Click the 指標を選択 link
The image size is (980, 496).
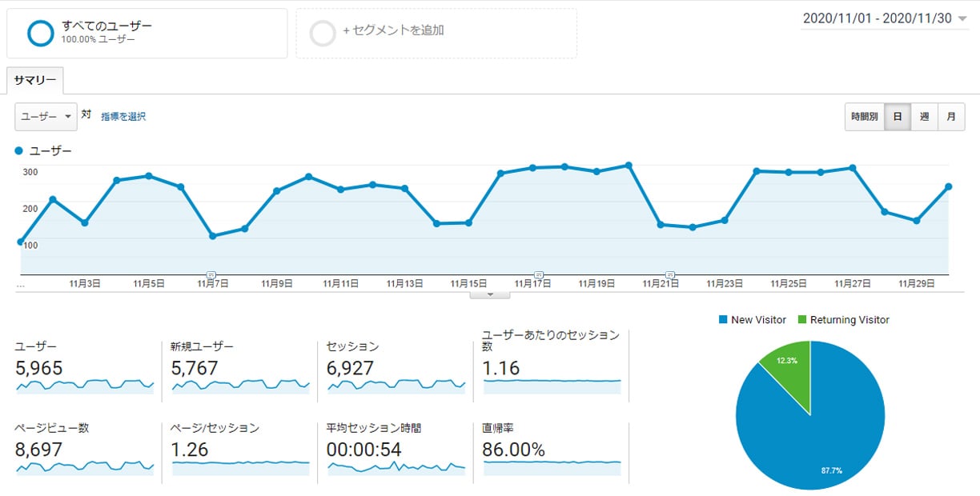[123, 115]
